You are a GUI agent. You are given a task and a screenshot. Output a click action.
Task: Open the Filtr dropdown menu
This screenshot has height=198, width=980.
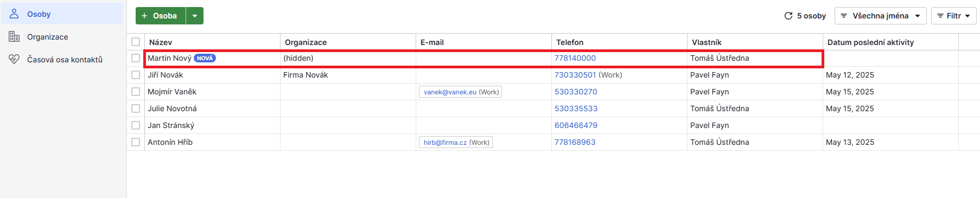(953, 16)
